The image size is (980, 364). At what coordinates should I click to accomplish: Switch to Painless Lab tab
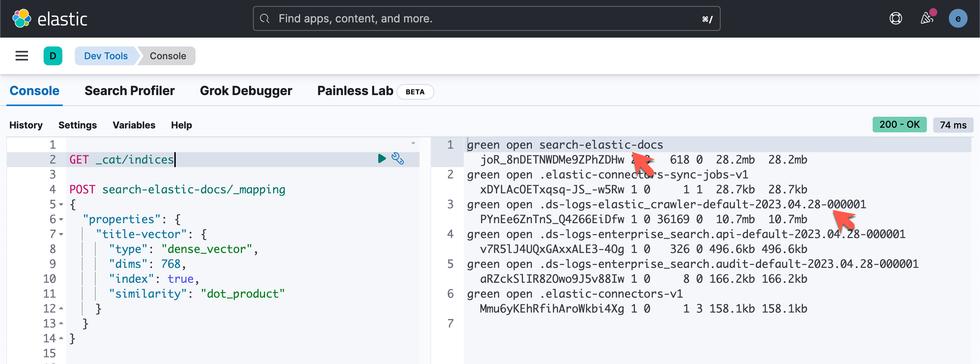point(355,90)
